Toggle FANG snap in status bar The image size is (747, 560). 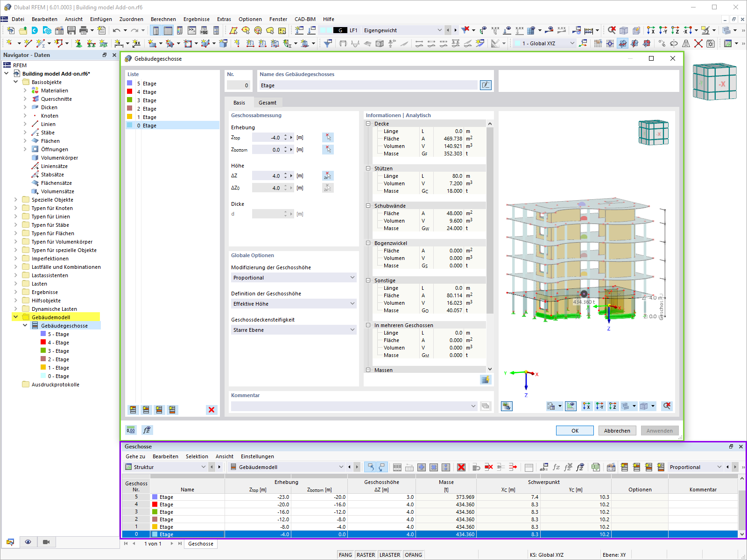click(345, 555)
